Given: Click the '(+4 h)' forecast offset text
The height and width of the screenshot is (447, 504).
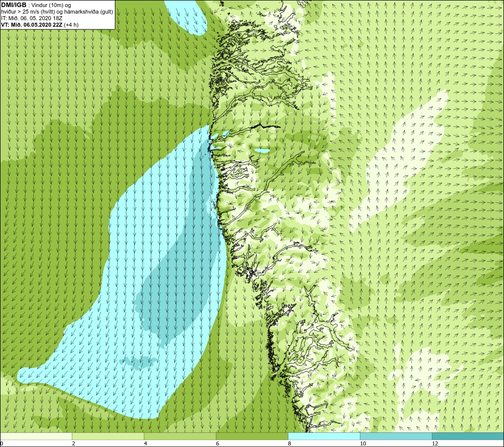Looking at the screenshot, I should (x=71, y=25).
